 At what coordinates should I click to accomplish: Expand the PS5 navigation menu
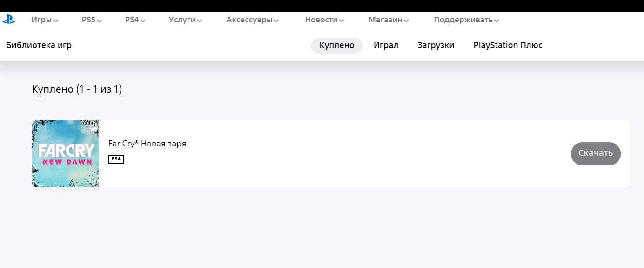click(x=92, y=20)
